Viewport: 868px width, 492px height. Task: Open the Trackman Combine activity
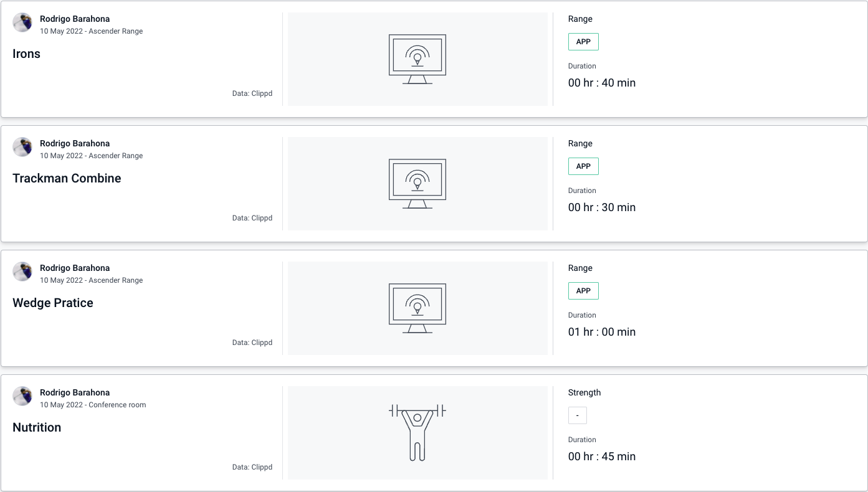[x=67, y=179]
